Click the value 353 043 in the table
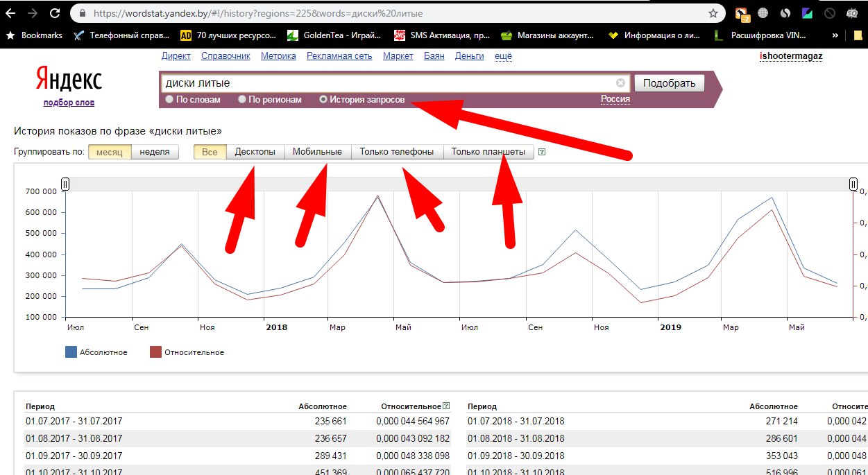868x475 pixels. [x=781, y=456]
